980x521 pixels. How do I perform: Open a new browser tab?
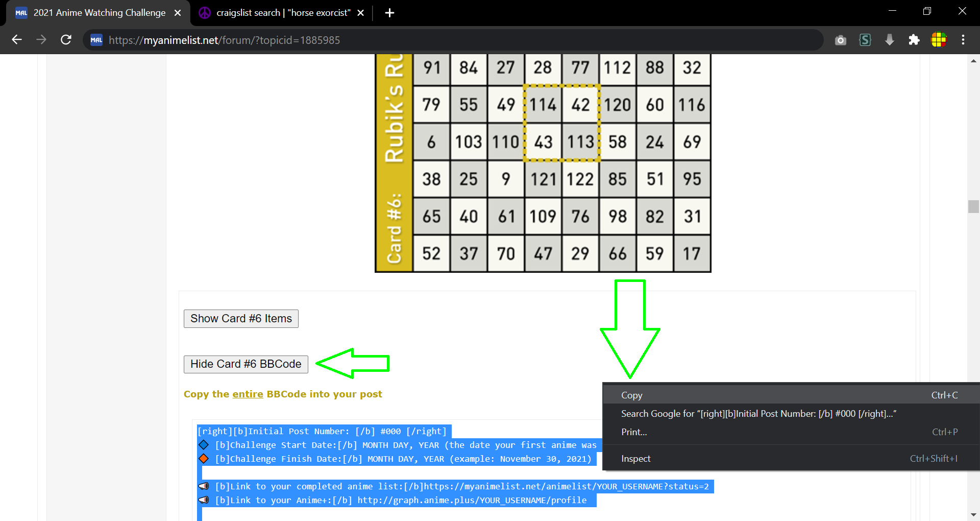[389, 13]
